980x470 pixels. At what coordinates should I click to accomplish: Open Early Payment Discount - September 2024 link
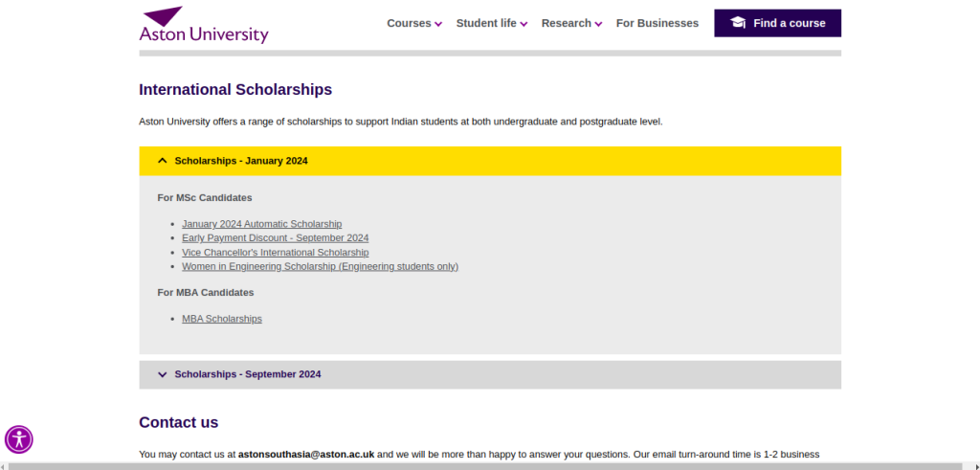(275, 238)
